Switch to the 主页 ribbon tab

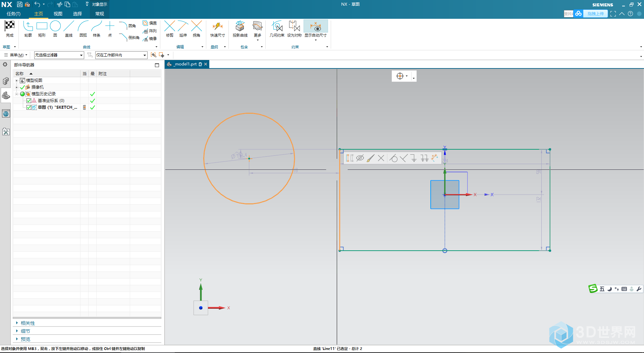coord(39,14)
